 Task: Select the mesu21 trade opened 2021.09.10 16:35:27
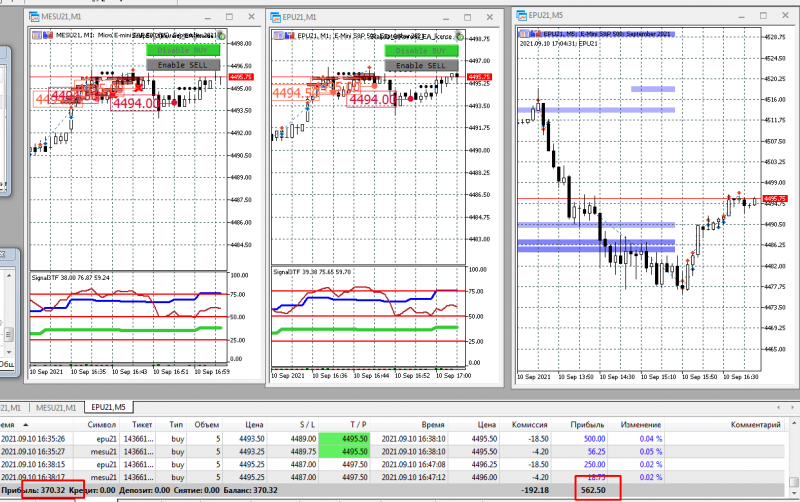pyautogui.click(x=392, y=451)
